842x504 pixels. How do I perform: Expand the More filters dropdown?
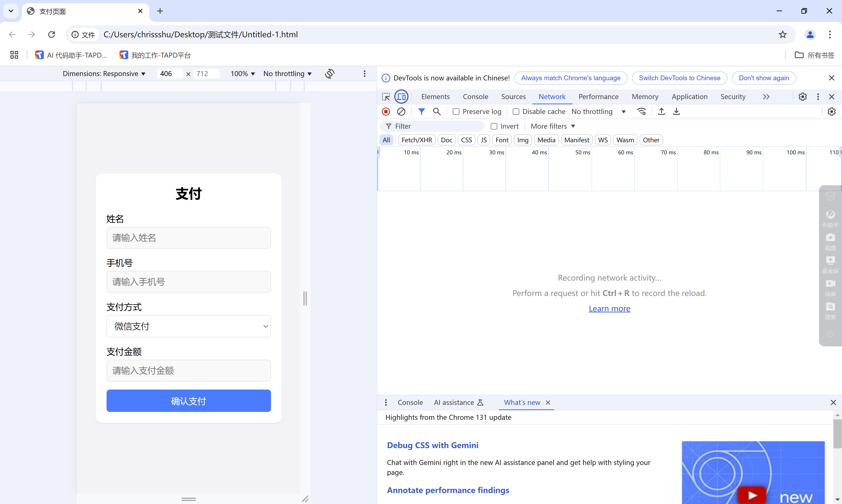point(553,126)
